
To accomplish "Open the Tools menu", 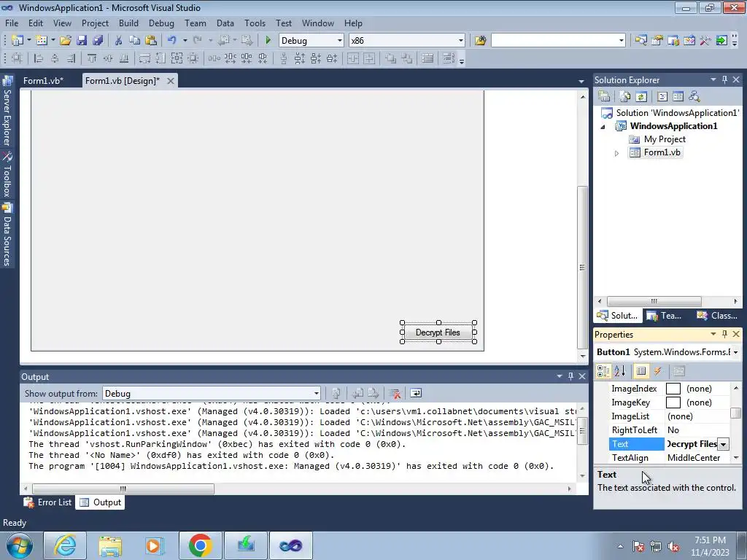I will pos(255,23).
